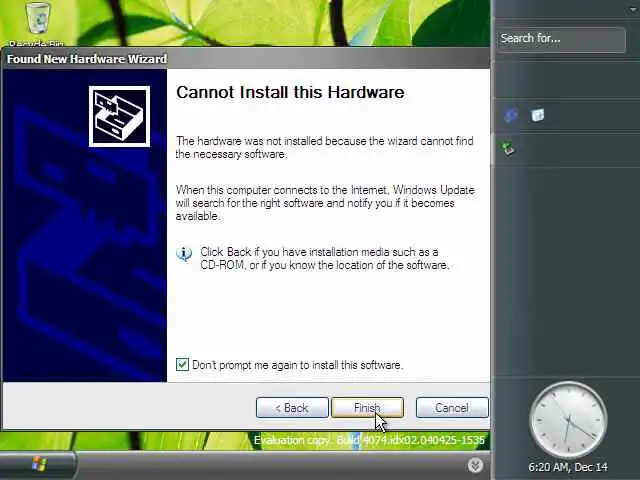Open the Recycle Bin desktop icon
The width and height of the screenshot is (640, 480).
tap(38, 22)
